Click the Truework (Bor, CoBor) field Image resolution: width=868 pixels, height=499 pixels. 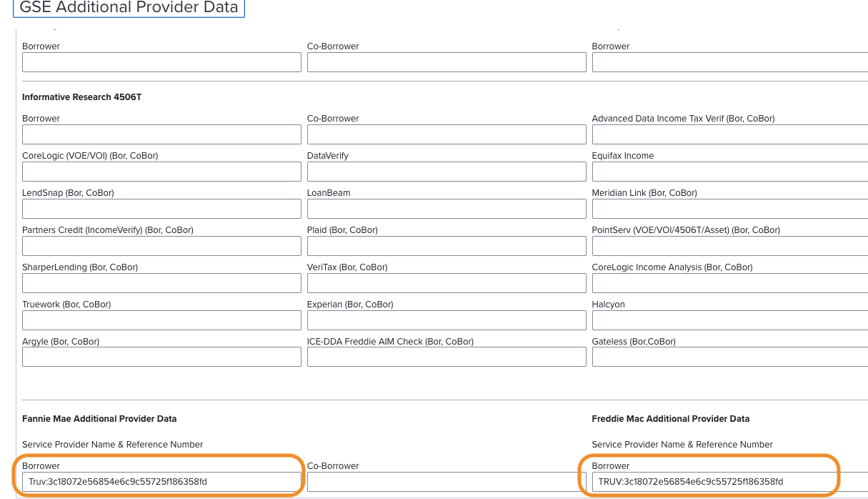pyautogui.click(x=161, y=320)
